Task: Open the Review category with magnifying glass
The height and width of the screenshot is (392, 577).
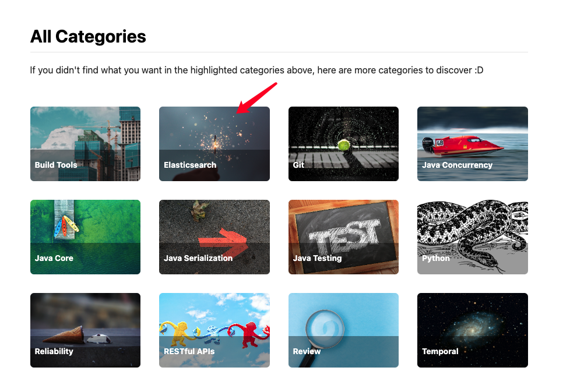Action: pos(343,330)
